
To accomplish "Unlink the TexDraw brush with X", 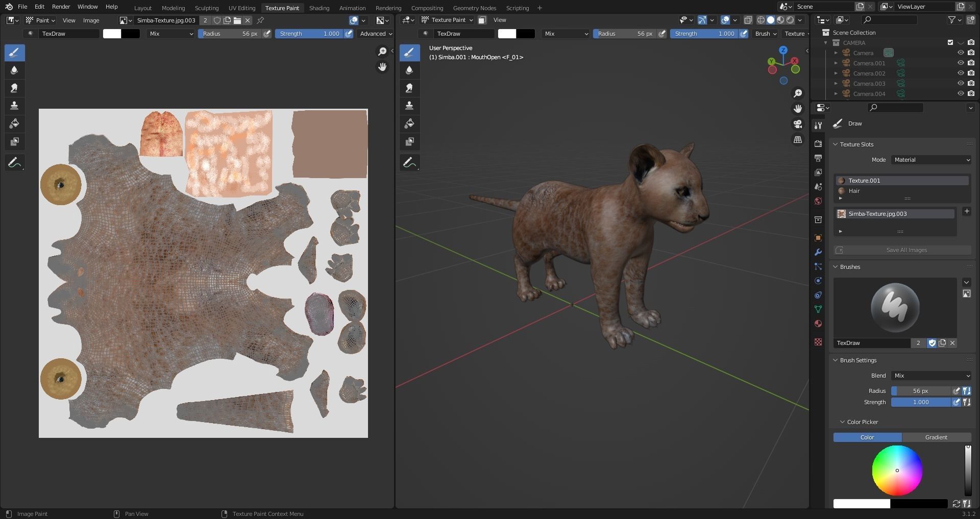I will point(952,343).
